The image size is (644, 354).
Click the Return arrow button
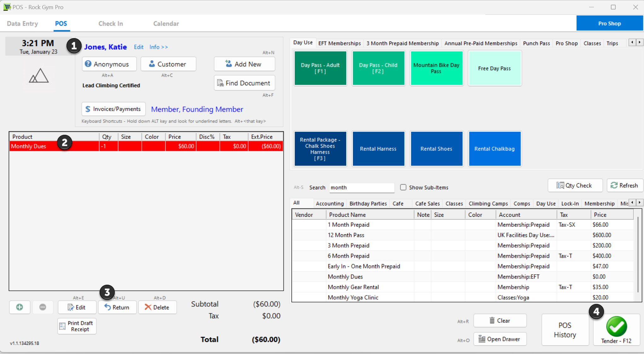(x=117, y=307)
